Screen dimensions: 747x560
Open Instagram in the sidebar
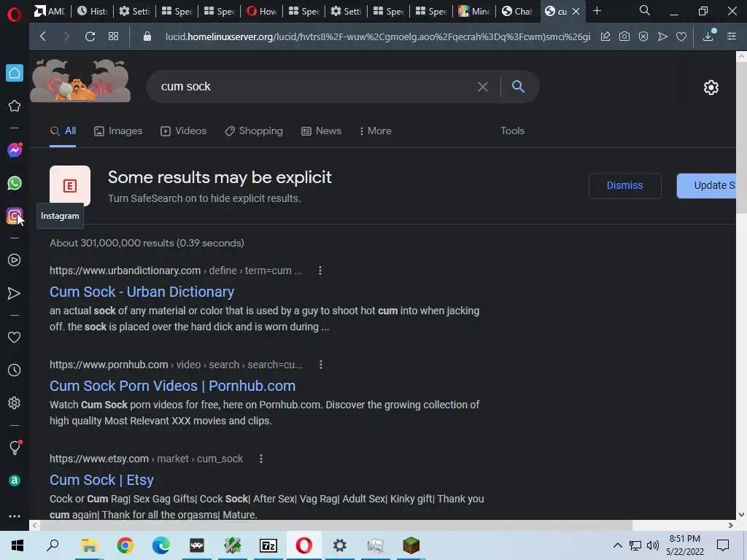point(15,217)
